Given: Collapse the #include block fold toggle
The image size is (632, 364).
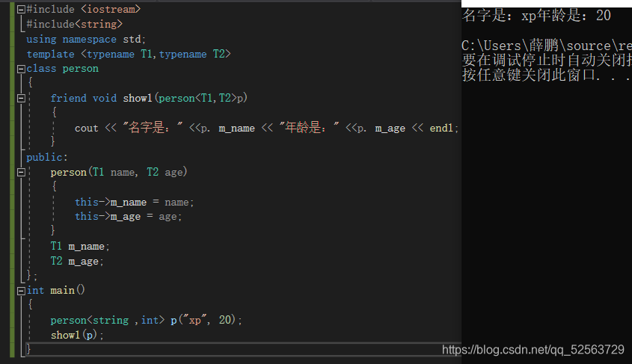Looking at the screenshot, I should (22, 9).
